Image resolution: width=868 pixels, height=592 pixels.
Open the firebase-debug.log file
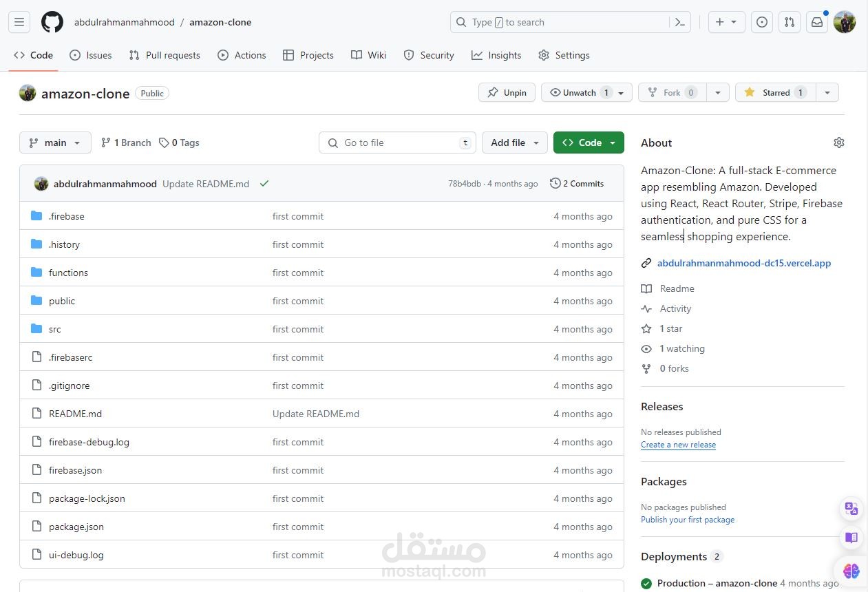89,442
